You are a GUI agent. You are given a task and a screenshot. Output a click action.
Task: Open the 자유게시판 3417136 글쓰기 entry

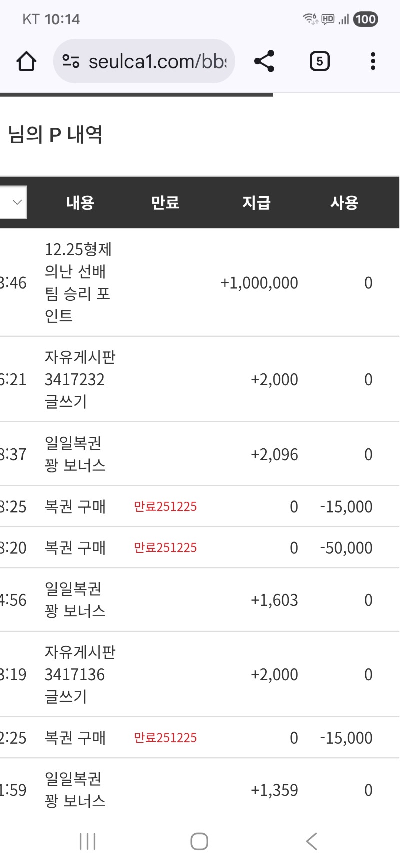tap(80, 674)
